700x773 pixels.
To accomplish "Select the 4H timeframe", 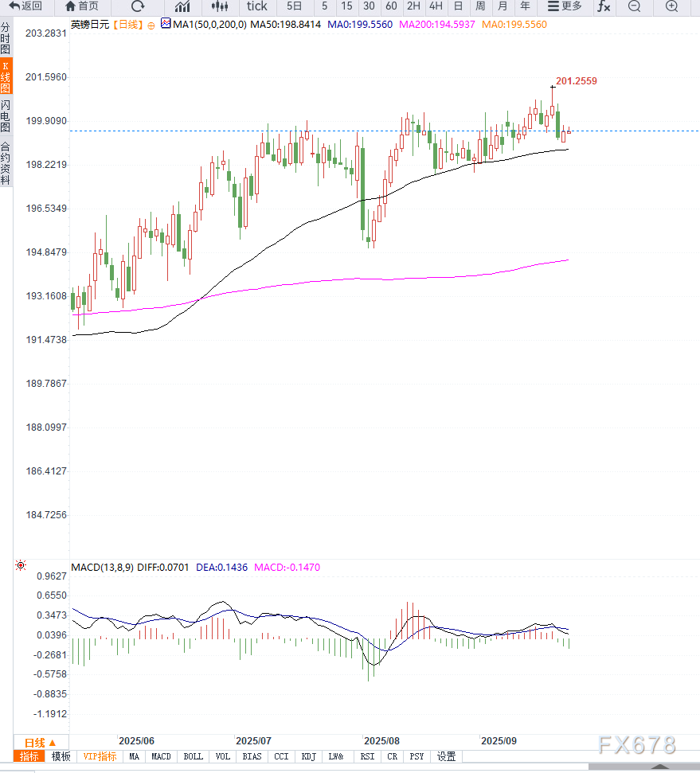I will click(x=436, y=6).
